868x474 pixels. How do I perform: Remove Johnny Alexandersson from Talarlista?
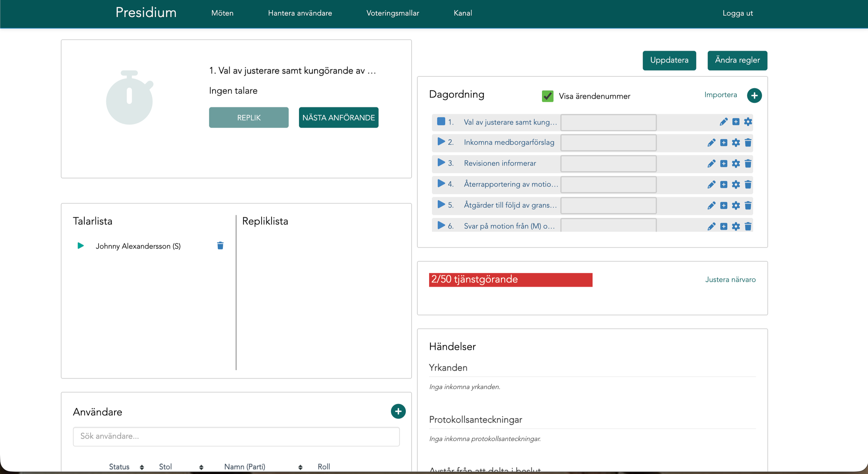pos(220,246)
